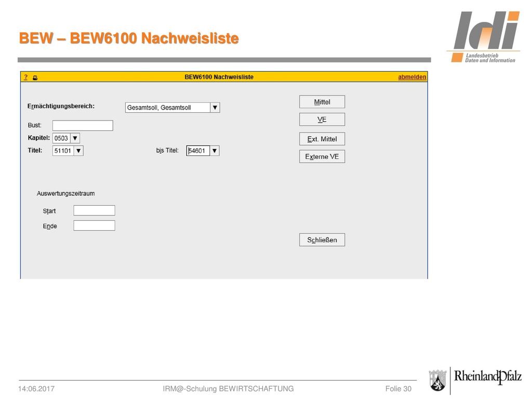Open the Ext. Mittel button
This screenshot has height=399, width=532.
click(322, 139)
